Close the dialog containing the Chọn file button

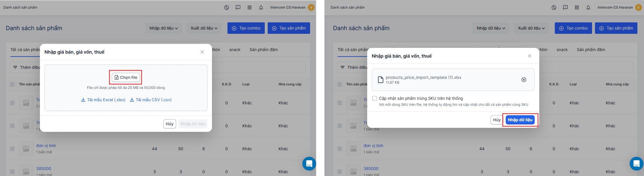point(202,52)
